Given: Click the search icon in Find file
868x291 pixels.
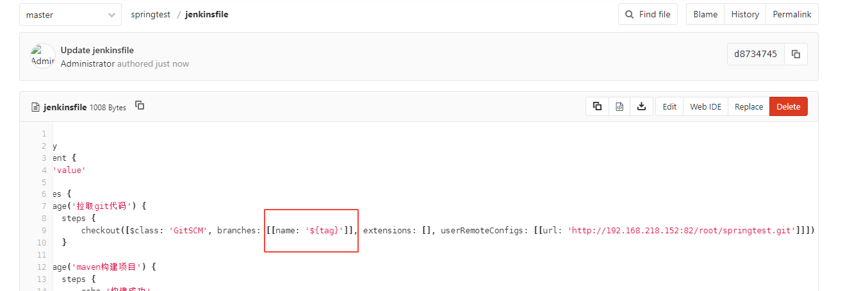Looking at the screenshot, I should (629, 14).
